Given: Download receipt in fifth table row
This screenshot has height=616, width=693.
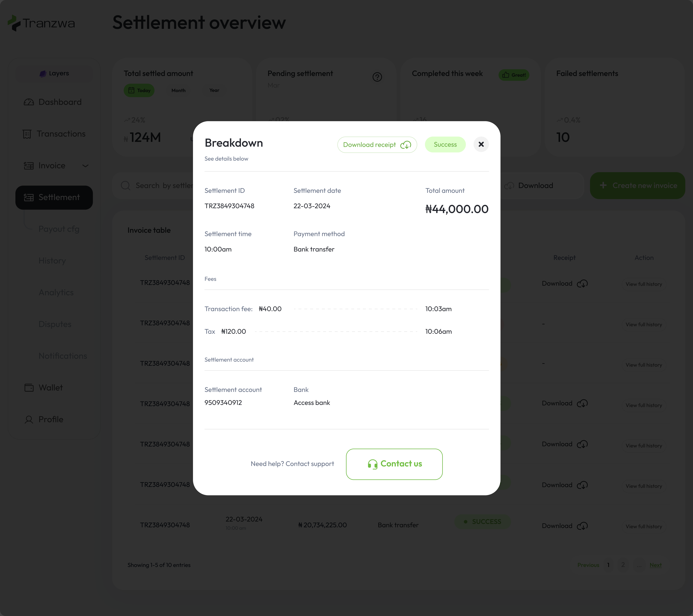Looking at the screenshot, I should (x=565, y=444).
